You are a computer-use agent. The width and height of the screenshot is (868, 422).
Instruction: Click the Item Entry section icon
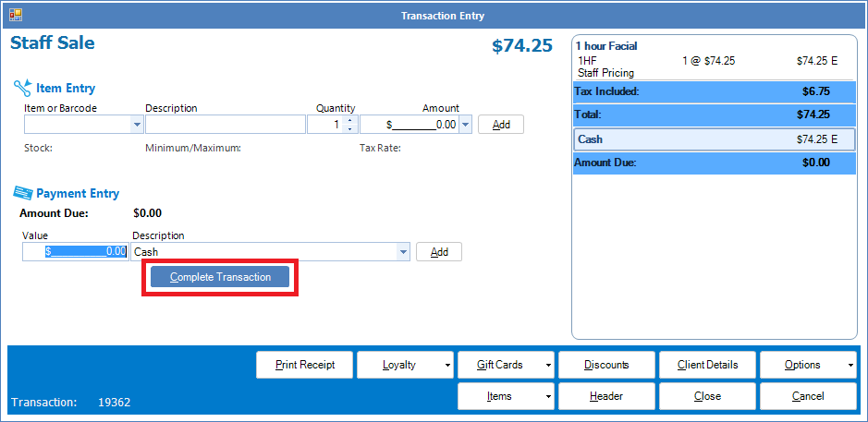pos(22,89)
